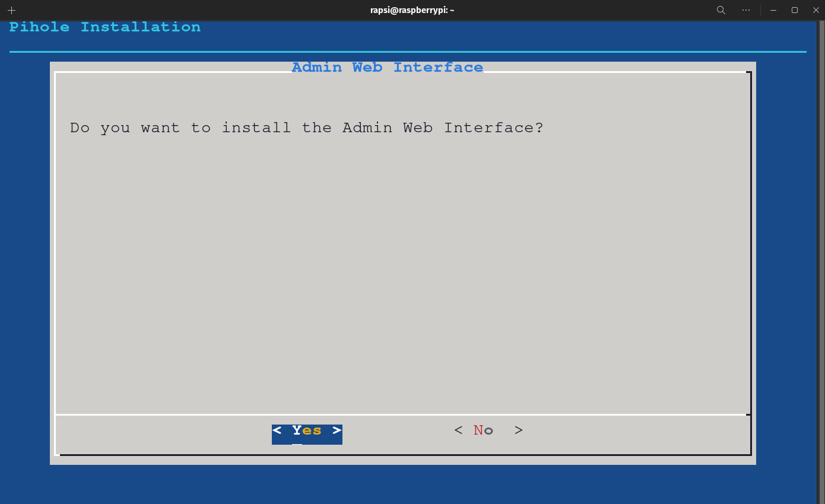The width and height of the screenshot is (825, 504).
Task: Click the install Admin Web Interface question text
Action: (307, 128)
